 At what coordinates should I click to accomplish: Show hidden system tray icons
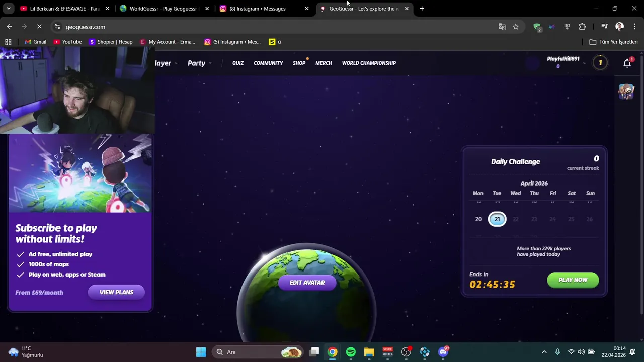(x=544, y=352)
